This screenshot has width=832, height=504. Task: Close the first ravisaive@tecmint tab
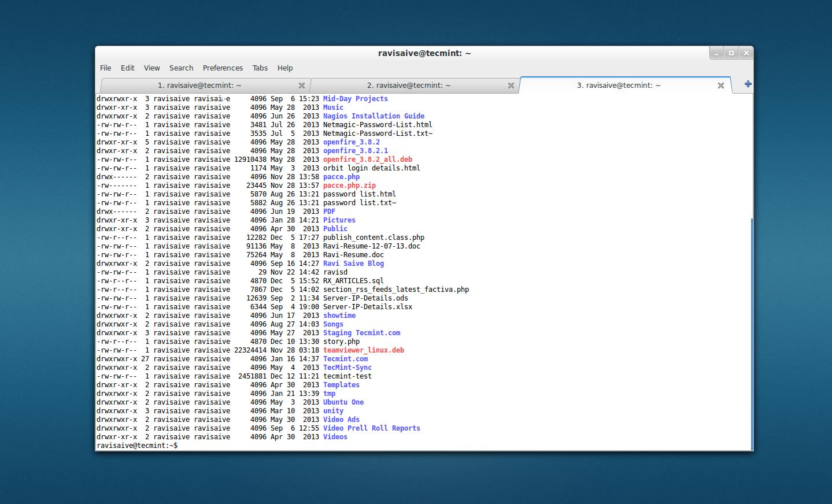(302, 85)
